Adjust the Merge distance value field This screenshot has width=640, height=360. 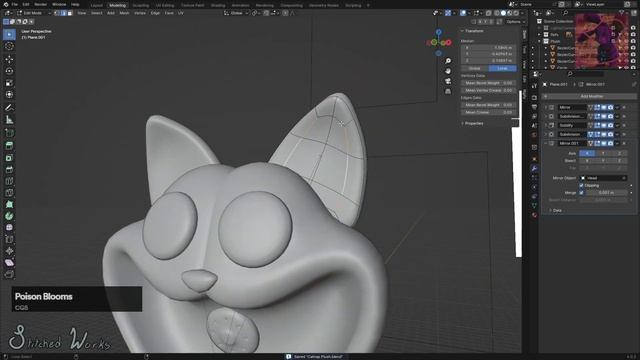point(606,193)
